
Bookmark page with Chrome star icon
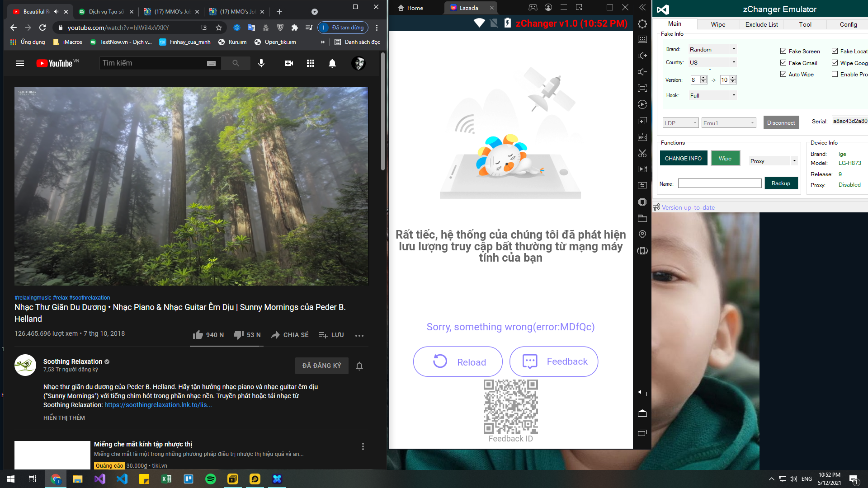219,28
